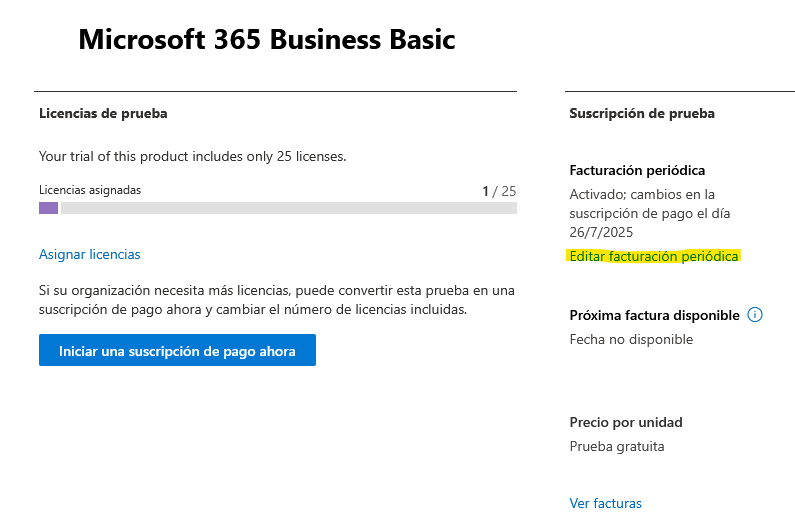Click the info icon beside Próxima factura disponible
795x527 pixels.
(755, 315)
